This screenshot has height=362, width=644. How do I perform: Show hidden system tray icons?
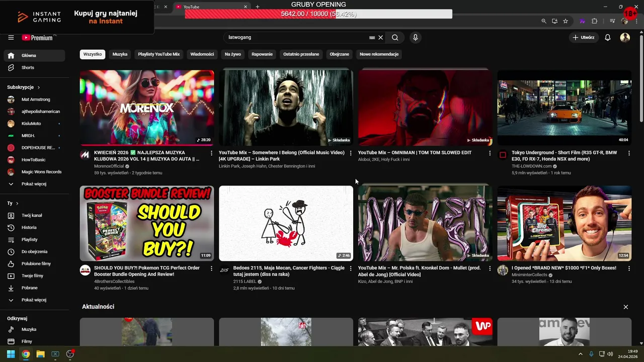pyautogui.click(x=581, y=354)
